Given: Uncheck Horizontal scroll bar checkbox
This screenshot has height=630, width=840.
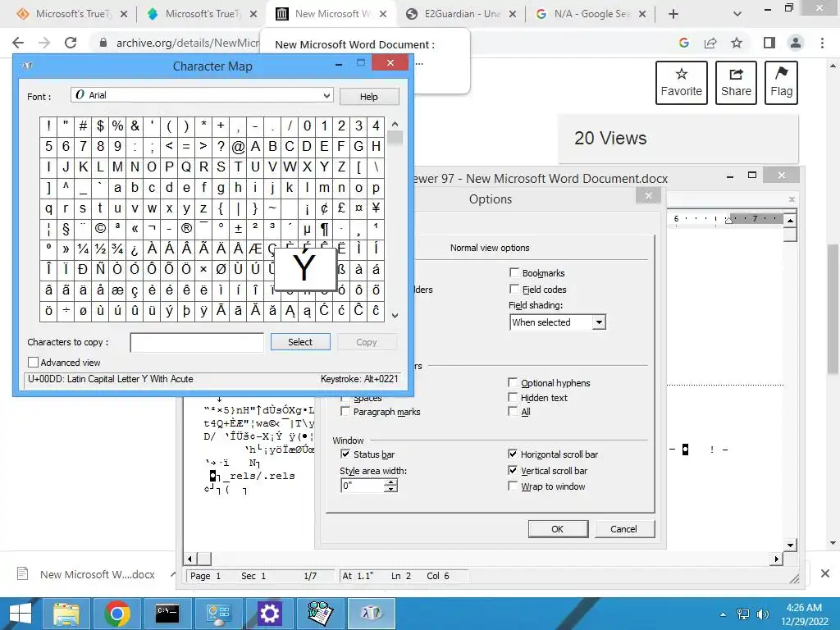Looking at the screenshot, I should tap(514, 454).
